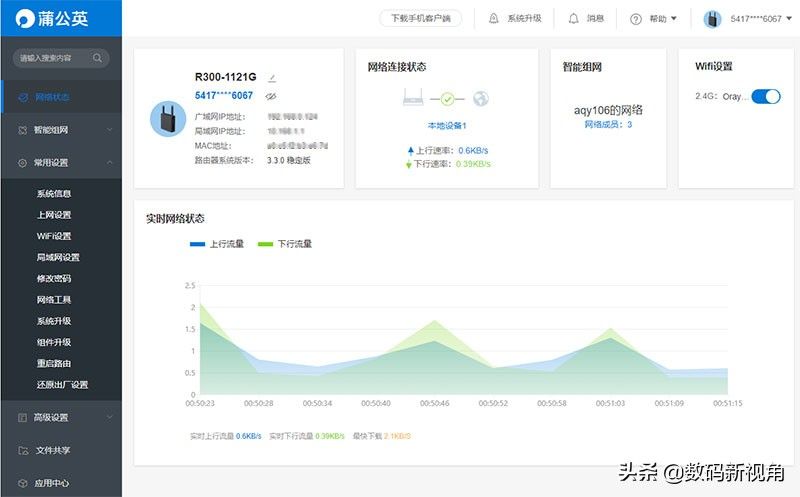Open 组件升级 submenu item
The height and width of the screenshot is (497, 800).
(54, 342)
